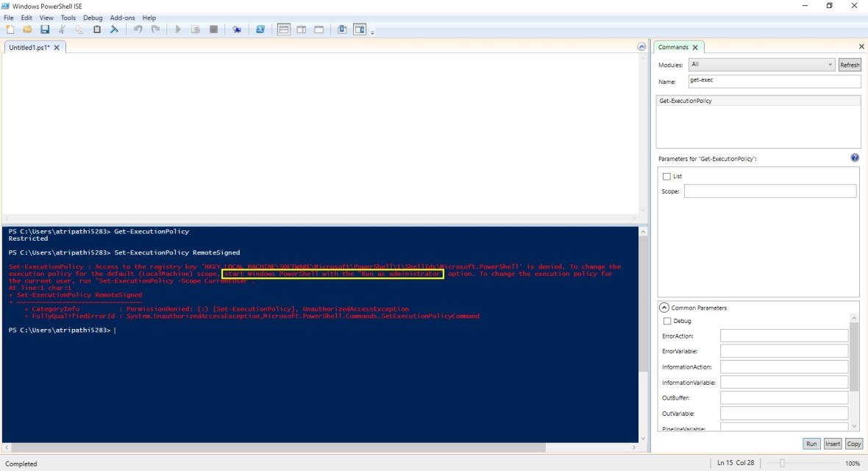Save the script using the floppy disk icon

(x=45, y=29)
